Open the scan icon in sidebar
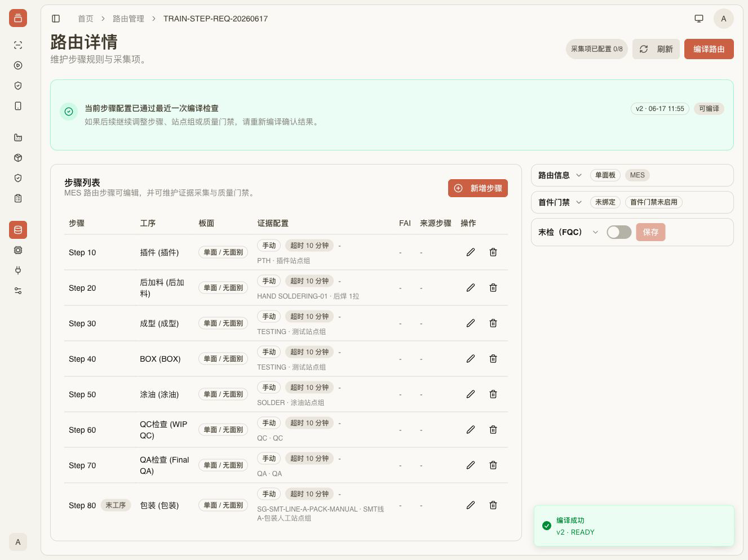The height and width of the screenshot is (560, 748). point(18,45)
